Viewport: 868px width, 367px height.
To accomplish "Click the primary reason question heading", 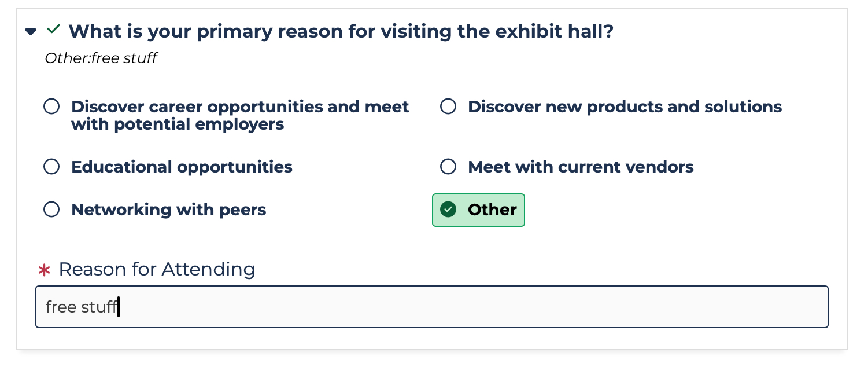I will point(341,31).
